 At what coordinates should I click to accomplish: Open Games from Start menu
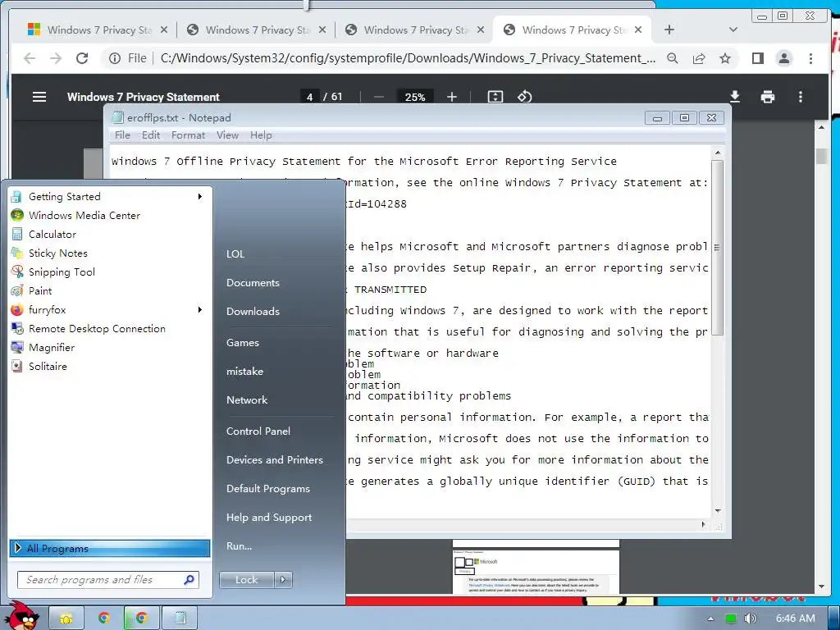[x=243, y=343]
